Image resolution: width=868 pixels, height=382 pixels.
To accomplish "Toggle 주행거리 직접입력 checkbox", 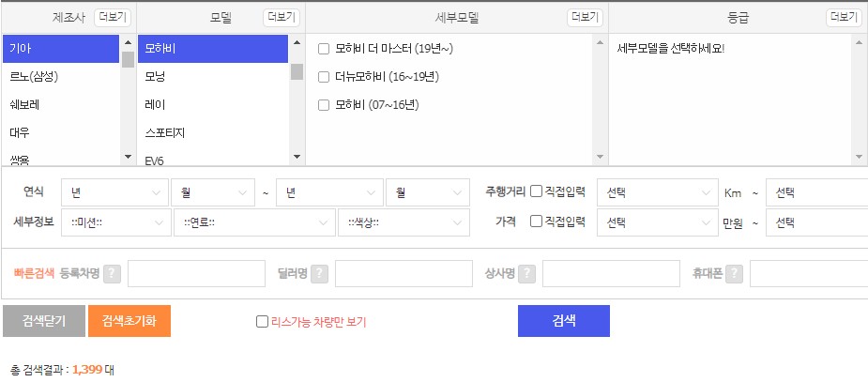I will pos(536,191).
